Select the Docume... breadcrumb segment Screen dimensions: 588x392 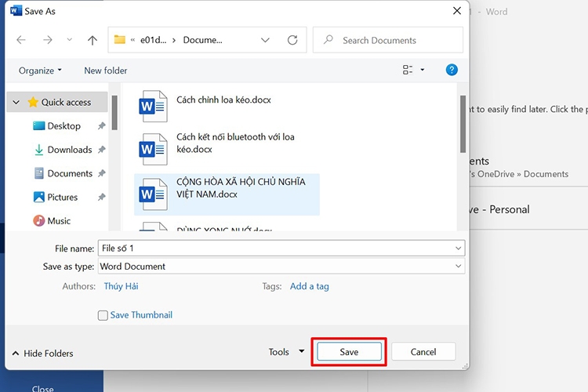[202, 40]
